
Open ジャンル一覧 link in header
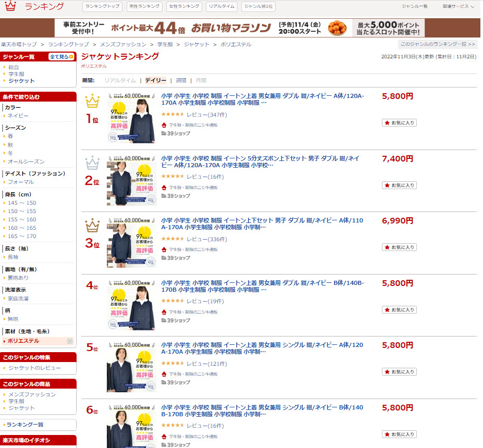point(414,6)
